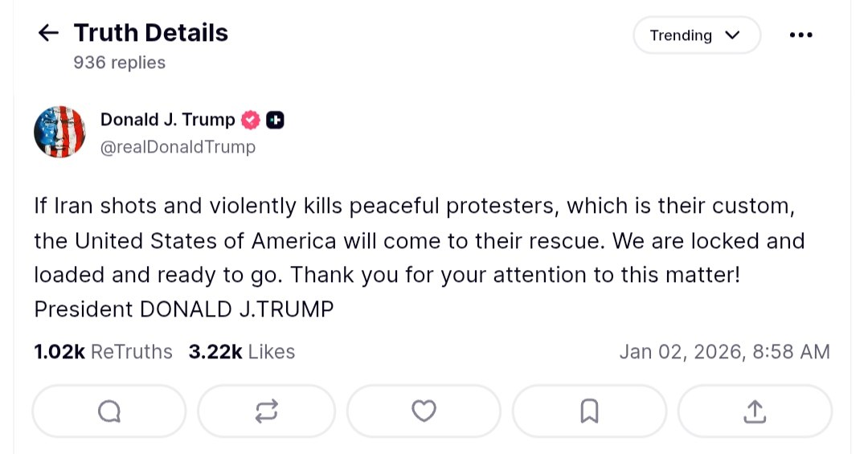ReTruth this post using the arrows icon
This screenshot has width=868, height=454.
click(x=266, y=411)
